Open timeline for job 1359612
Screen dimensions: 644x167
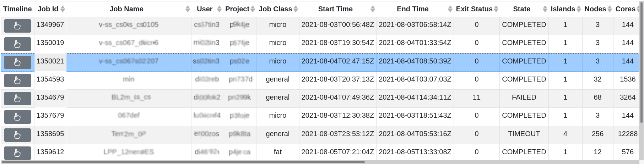coord(17,153)
